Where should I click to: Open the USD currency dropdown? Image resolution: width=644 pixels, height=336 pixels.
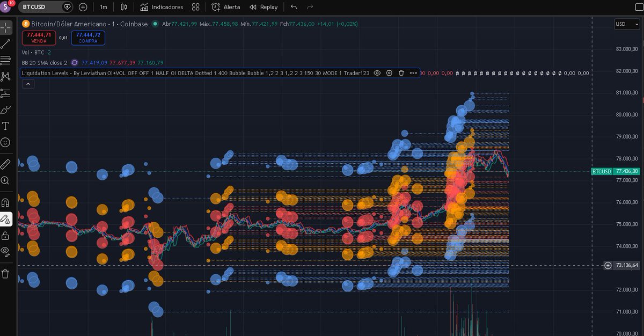click(x=627, y=24)
